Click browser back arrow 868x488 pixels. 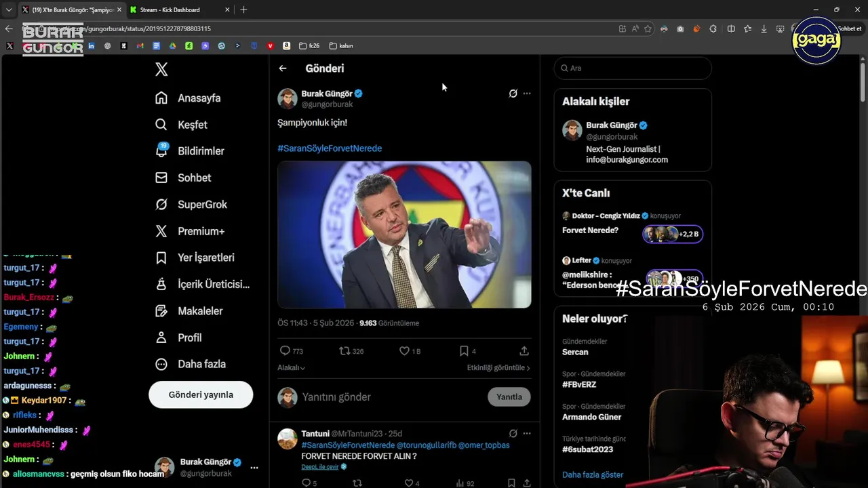pyautogui.click(x=9, y=28)
